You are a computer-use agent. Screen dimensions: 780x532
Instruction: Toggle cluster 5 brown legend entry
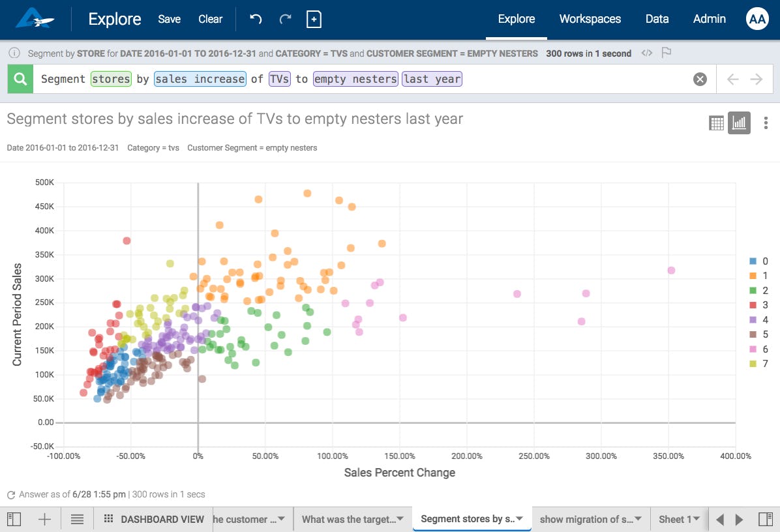pos(758,334)
